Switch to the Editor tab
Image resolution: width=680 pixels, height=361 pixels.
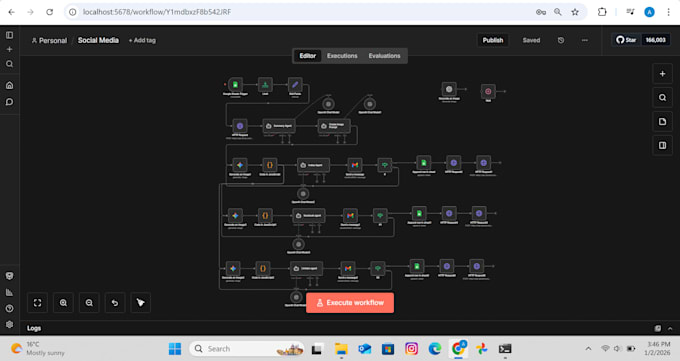(307, 56)
